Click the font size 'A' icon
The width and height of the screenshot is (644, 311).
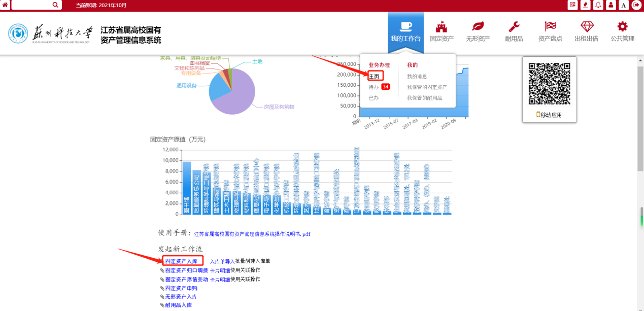624,5
